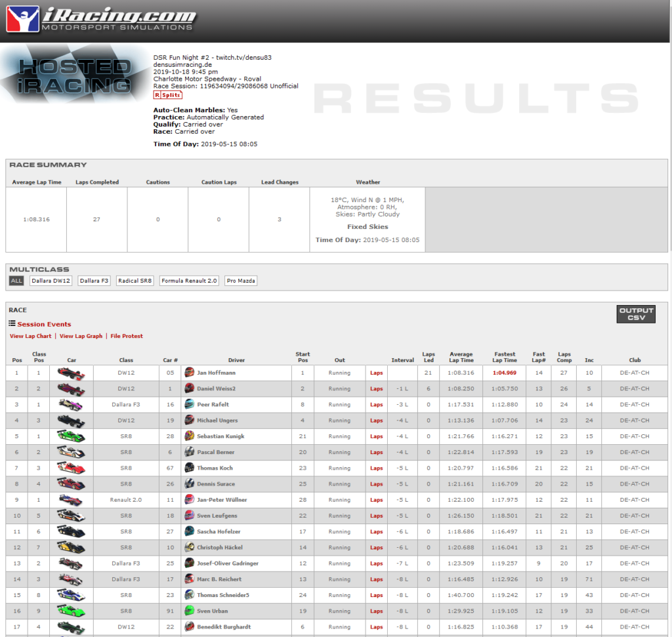
Task: Click Pascal Berner's helmet icon
Action: [x=190, y=452]
